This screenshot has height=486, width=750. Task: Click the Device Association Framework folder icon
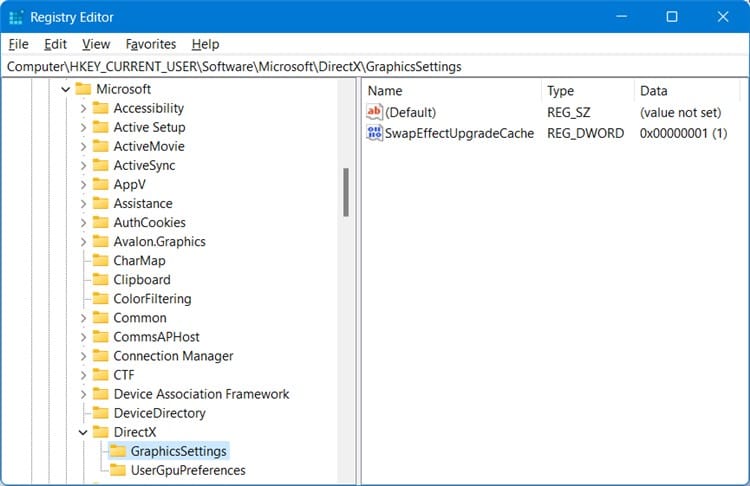pos(100,394)
